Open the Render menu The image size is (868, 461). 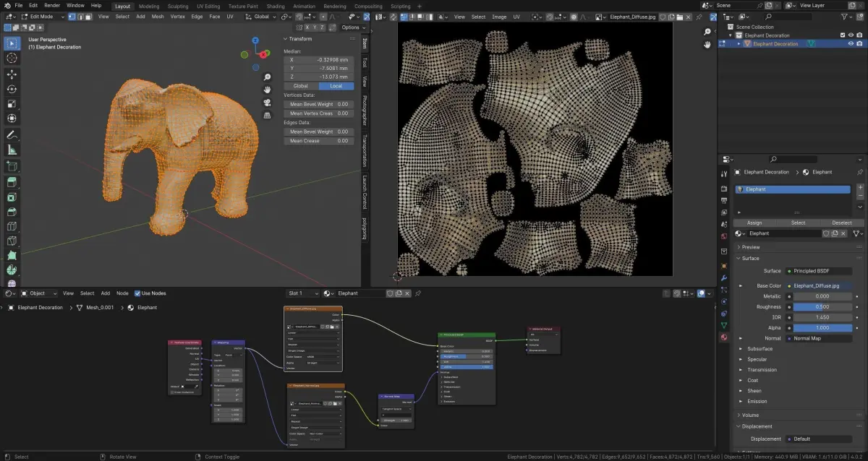pos(52,6)
